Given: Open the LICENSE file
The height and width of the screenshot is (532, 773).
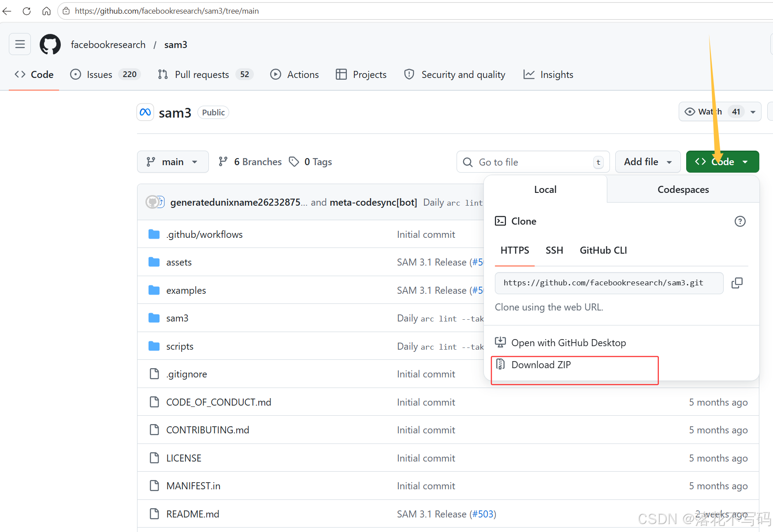Looking at the screenshot, I should [184, 458].
